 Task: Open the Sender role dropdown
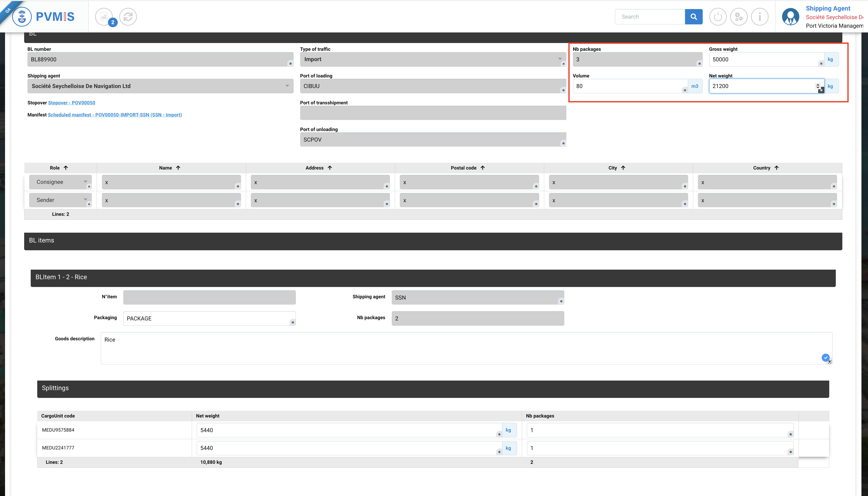point(85,200)
